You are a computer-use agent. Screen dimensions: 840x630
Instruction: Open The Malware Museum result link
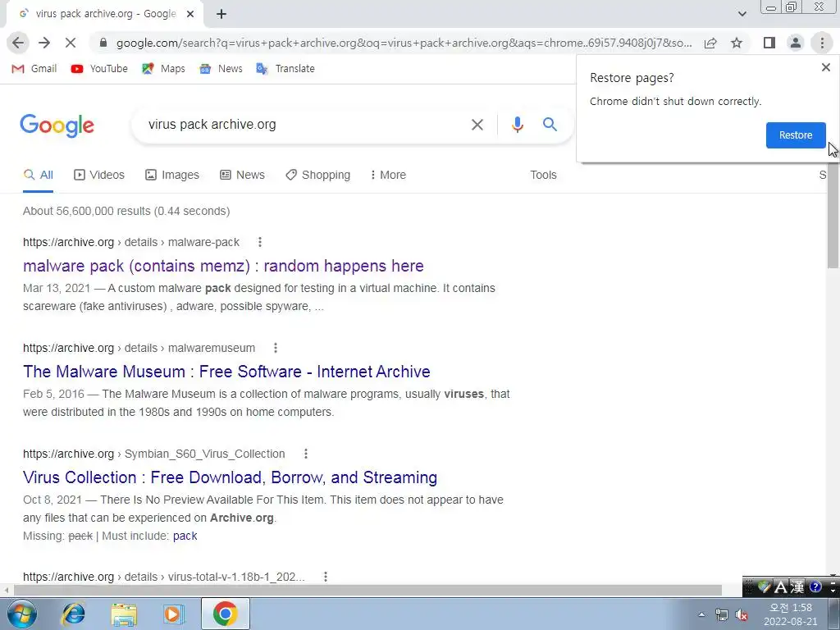tap(226, 372)
